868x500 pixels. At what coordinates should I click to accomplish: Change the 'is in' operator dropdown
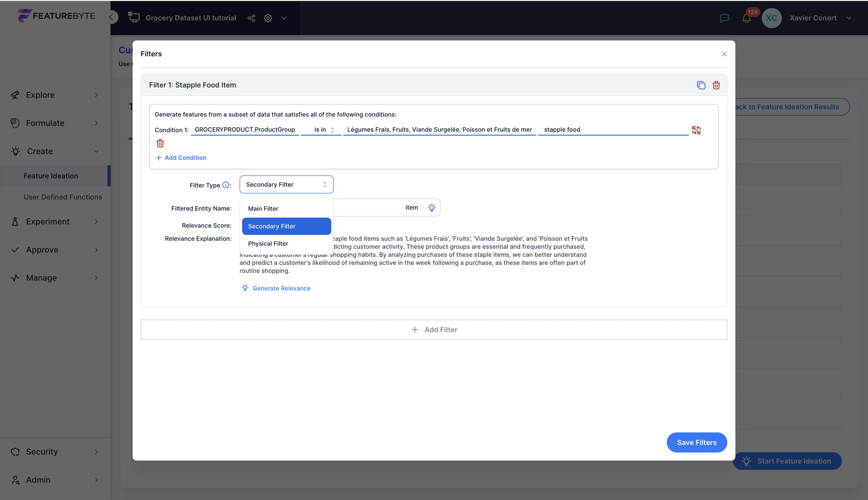(x=321, y=130)
